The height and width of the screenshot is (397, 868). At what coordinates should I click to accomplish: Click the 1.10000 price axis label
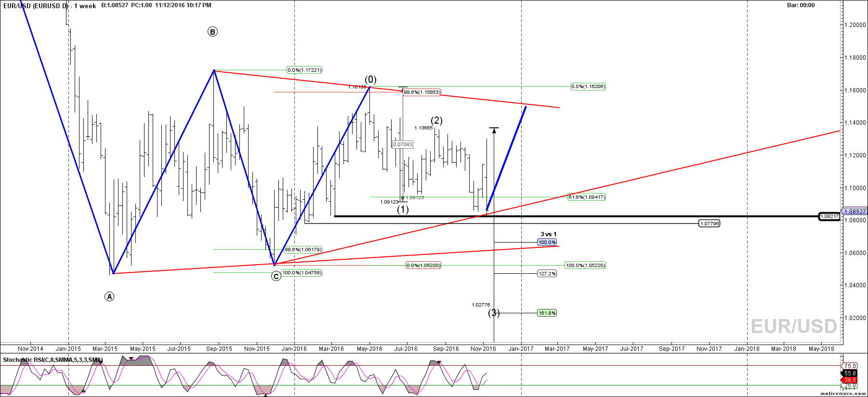pos(855,188)
